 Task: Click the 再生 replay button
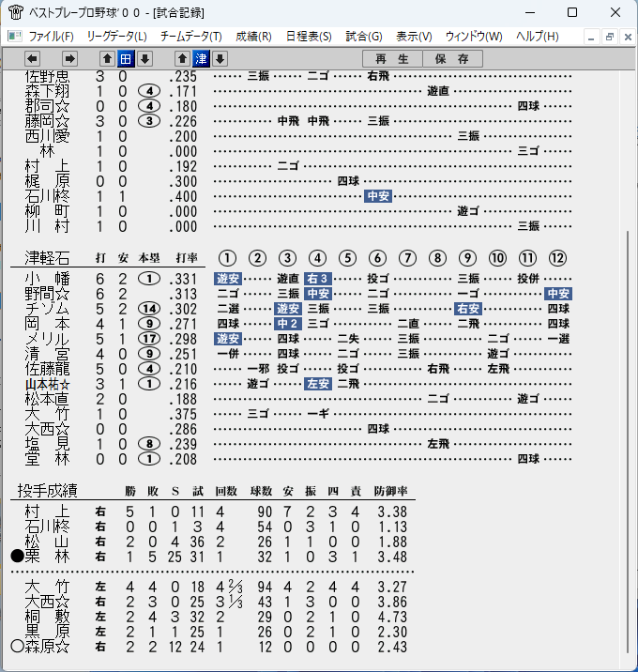tap(392, 59)
